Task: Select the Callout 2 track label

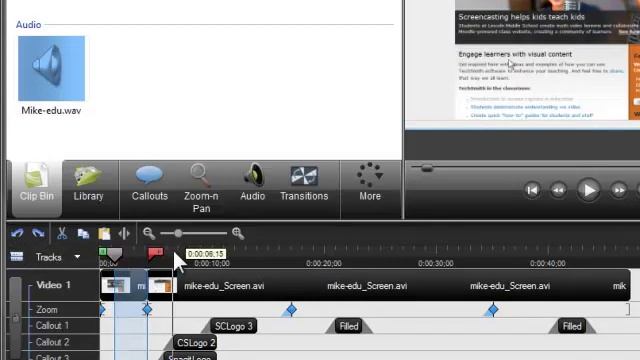Action: pyautogui.click(x=52, y=342)
